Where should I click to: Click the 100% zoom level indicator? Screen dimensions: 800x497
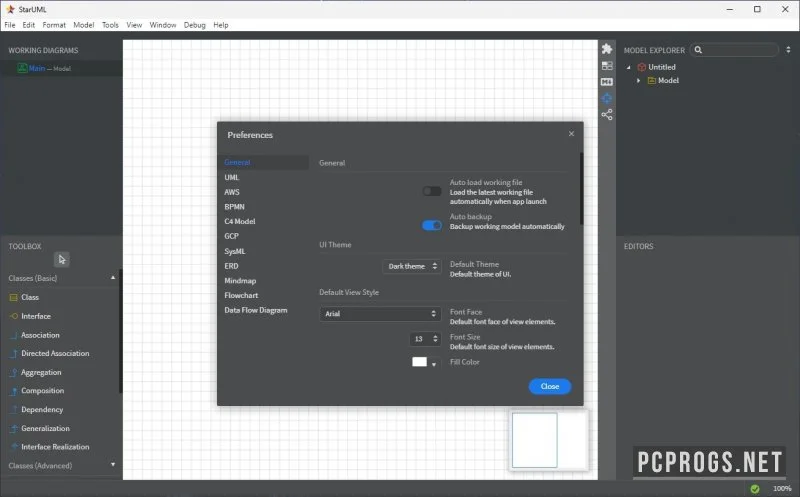(x=782, y=489)
